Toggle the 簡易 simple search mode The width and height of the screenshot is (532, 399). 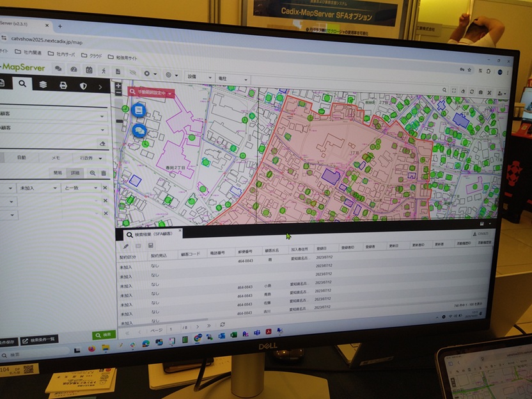(x=58, y=173)
